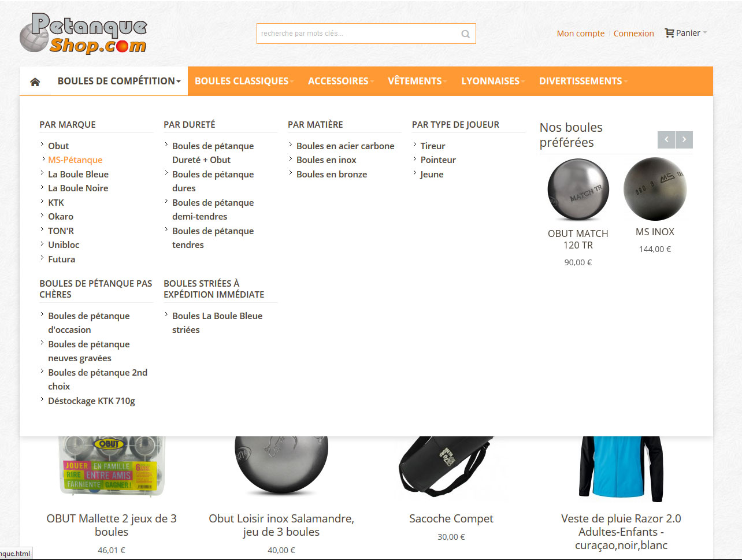Expand the Panier cart dropdown
This screenshot has height=560, width=742.
pyautogui.click(x=686, y=33)
